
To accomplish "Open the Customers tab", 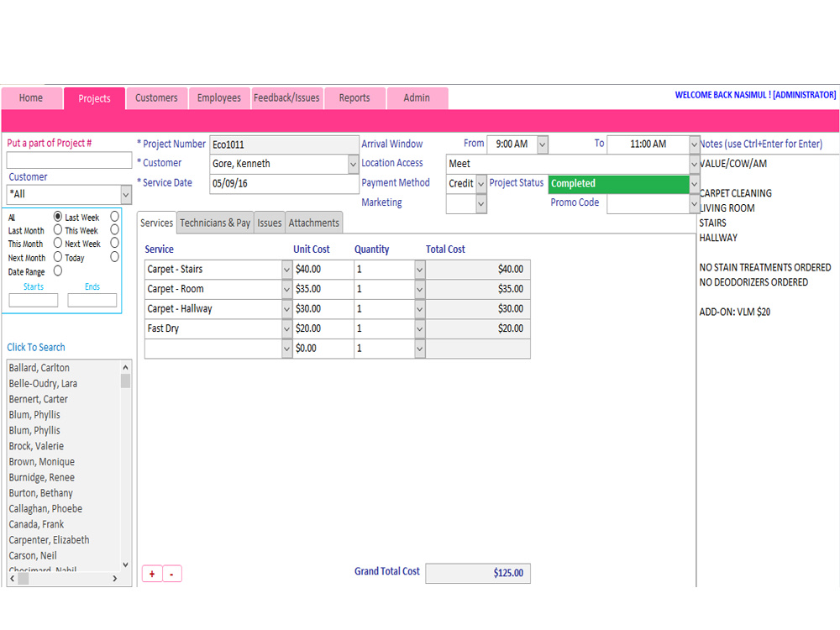I will tap(156, 98).
